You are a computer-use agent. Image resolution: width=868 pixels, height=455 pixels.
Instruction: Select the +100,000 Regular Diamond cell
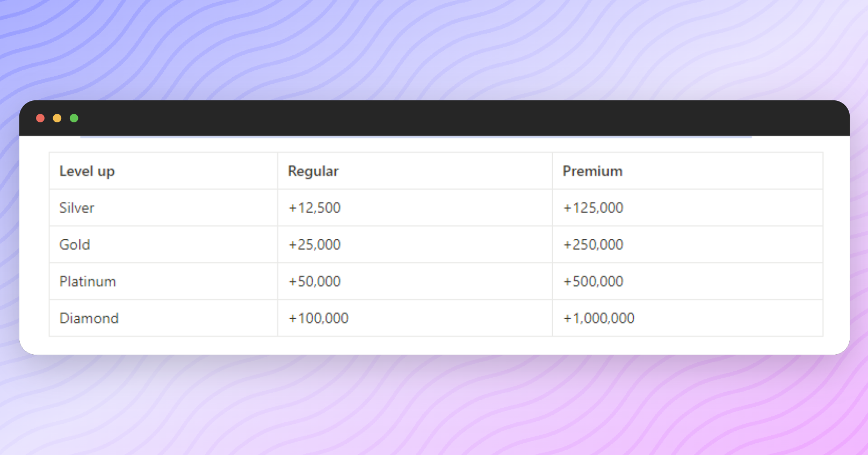415,318
